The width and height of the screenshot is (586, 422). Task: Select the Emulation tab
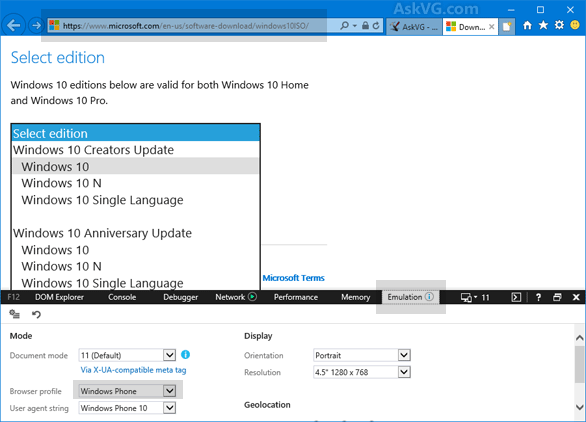[410, 297]
